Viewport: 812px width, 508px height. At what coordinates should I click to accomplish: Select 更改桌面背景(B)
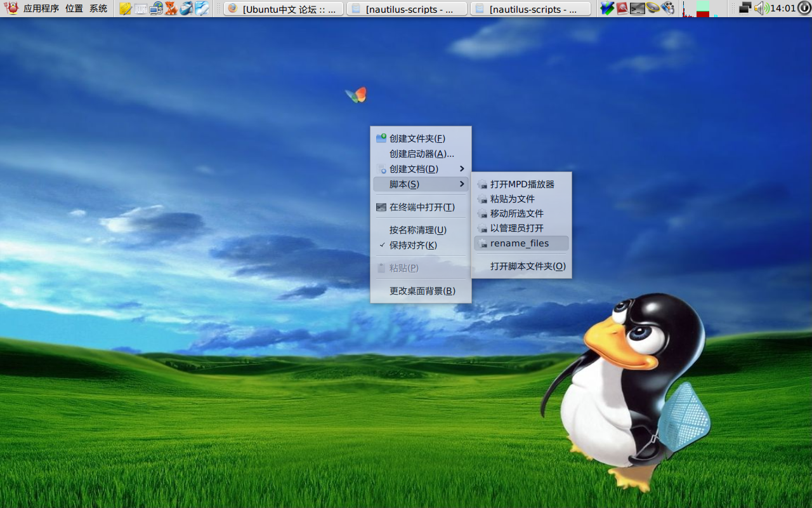tap(421, 291)
